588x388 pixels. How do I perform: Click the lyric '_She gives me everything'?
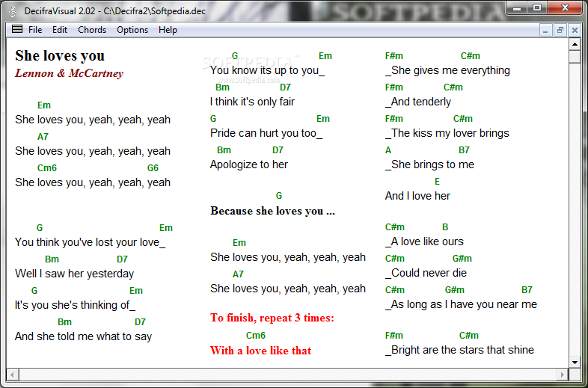coord(447,70)
